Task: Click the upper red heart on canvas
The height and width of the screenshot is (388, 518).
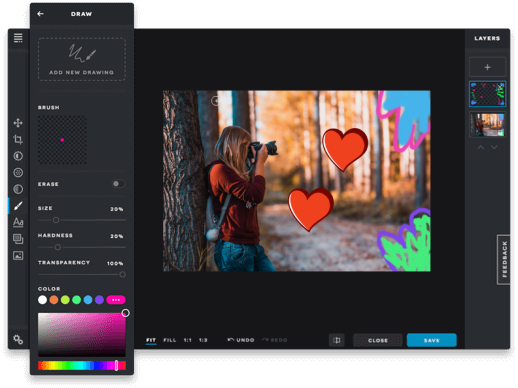Action: click(x=345, y=149)
